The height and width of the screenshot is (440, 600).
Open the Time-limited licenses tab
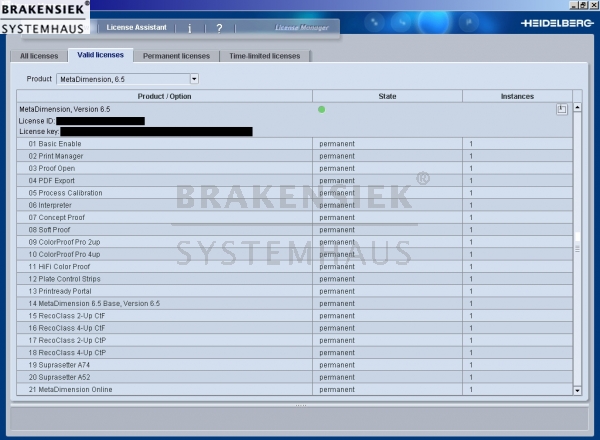pyautogui.click(x=264, y=56)
